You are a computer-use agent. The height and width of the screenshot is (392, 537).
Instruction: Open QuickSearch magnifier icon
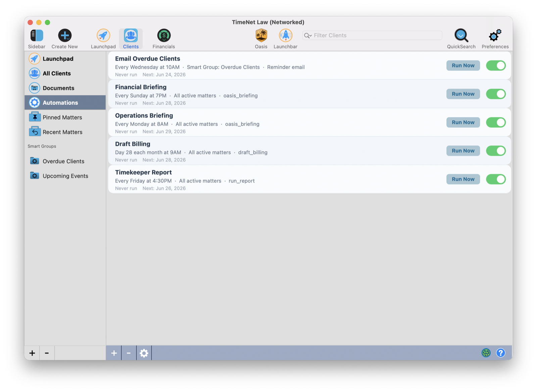pyautogui.click(x=461, y=35)
